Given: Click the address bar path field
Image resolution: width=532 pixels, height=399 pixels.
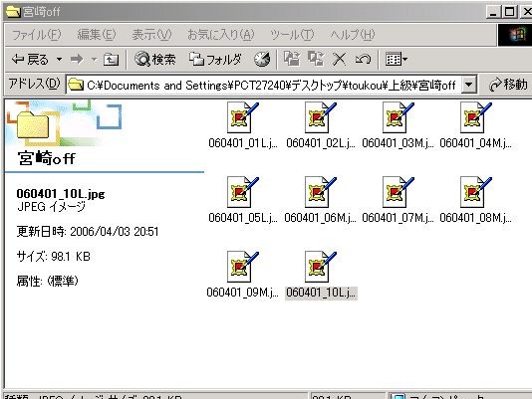Looking at the screenshot, I should (265, 85).
